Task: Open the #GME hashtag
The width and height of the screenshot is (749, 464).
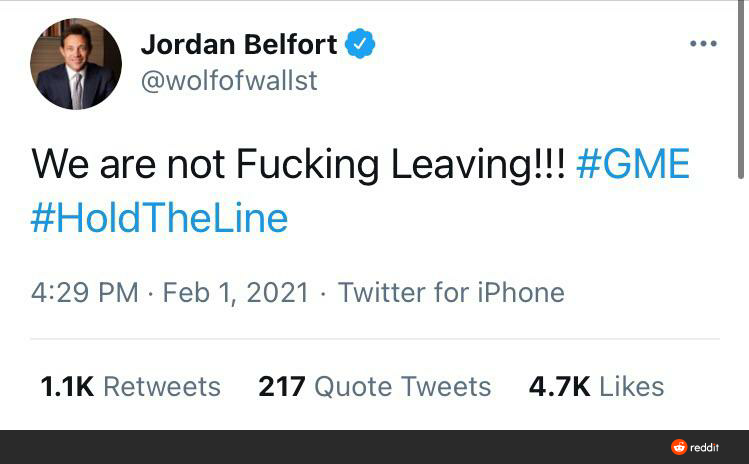Action: [633, 165]
